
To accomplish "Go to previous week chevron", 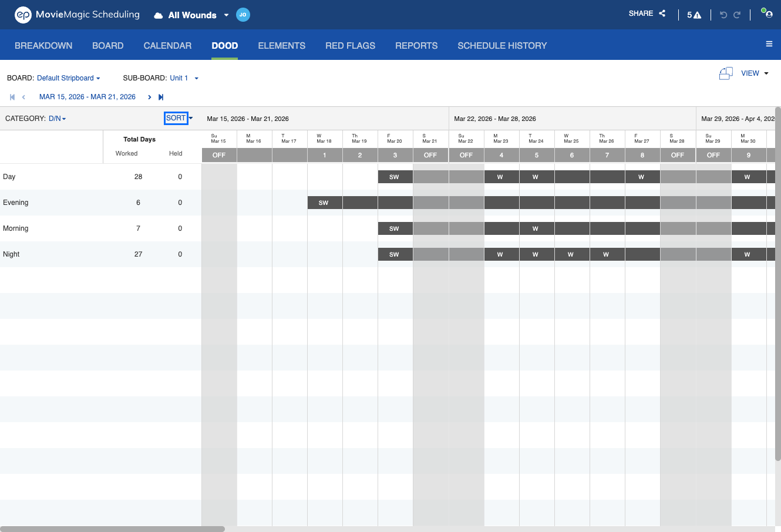I will point(23,97).
